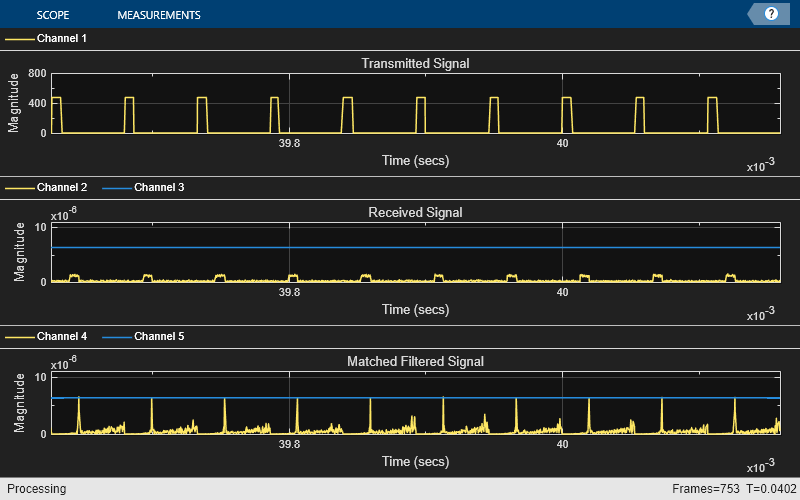Open the help question mark icon

tap(771, 14)
